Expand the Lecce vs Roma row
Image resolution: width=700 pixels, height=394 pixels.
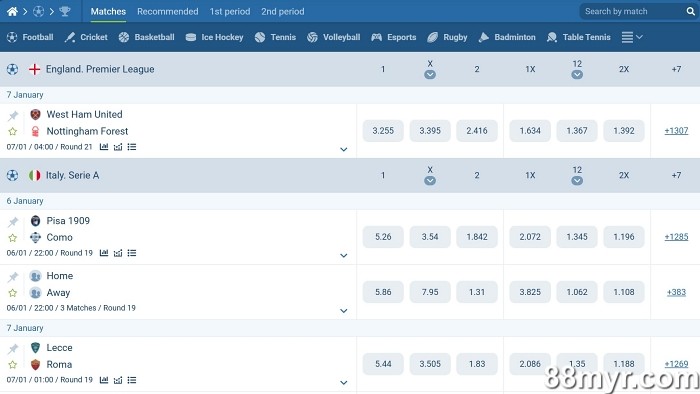343,383
